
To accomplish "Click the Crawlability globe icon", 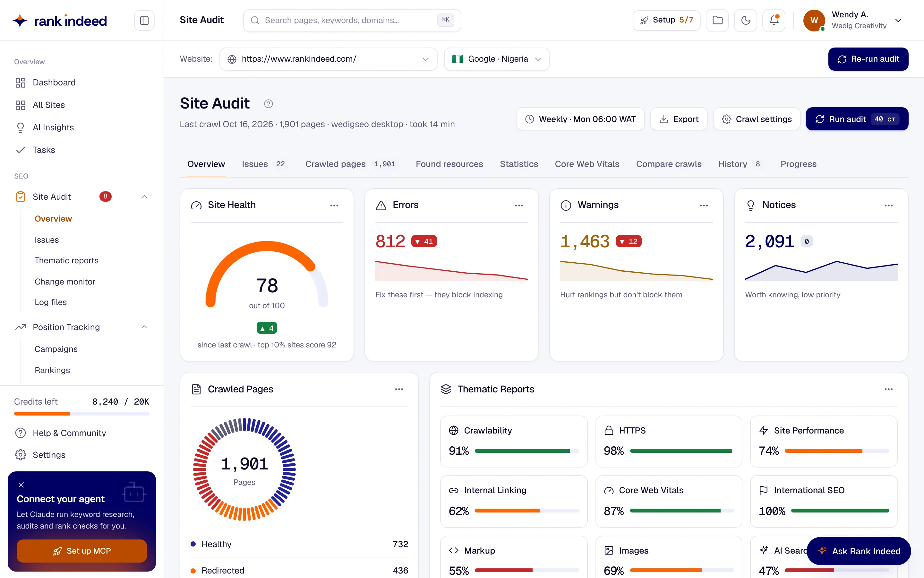I will 454,430.
